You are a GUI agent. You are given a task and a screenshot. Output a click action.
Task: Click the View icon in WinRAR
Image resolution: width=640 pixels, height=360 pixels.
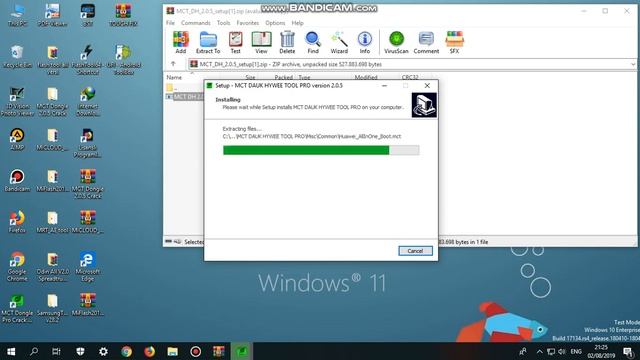[x=261, y=42]
